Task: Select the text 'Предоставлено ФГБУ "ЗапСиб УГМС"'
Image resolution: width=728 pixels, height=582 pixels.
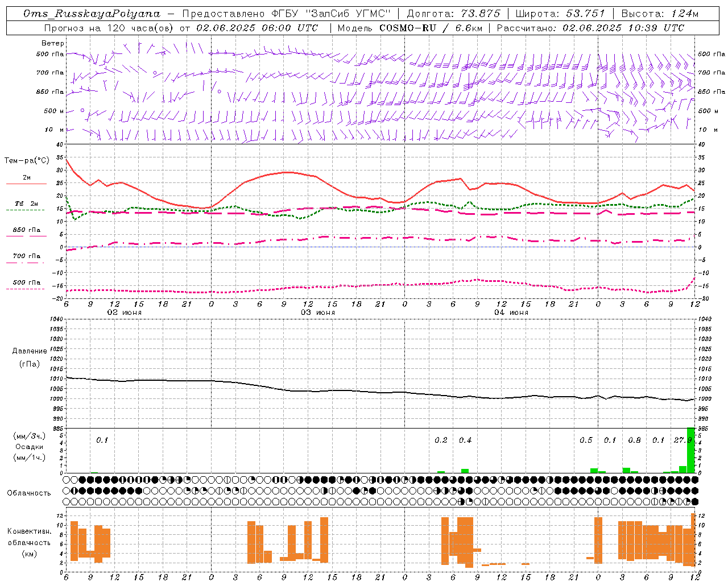Action: [x=287, y=14]
